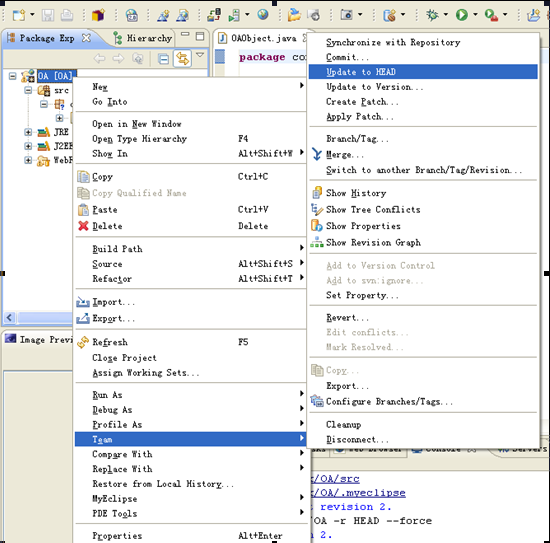Choose Branch/Tag... option
Viewport: 550px width, 543px height.
423,139
